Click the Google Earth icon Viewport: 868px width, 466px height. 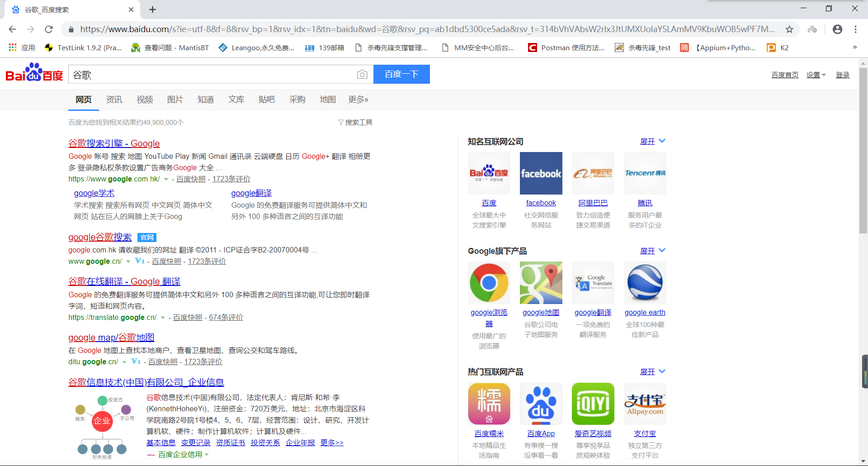pyautogui.click(x=645, y=283)
